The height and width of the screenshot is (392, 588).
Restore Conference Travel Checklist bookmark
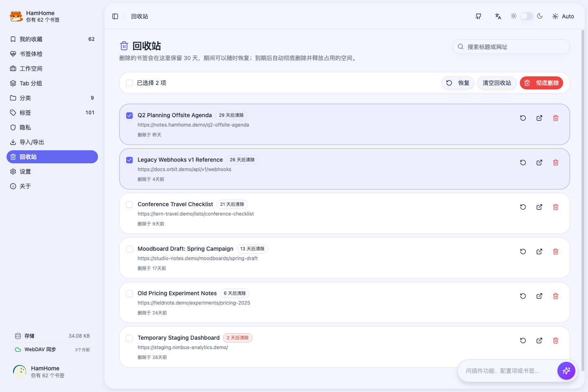pyautogui.click(x=523, y=207)
